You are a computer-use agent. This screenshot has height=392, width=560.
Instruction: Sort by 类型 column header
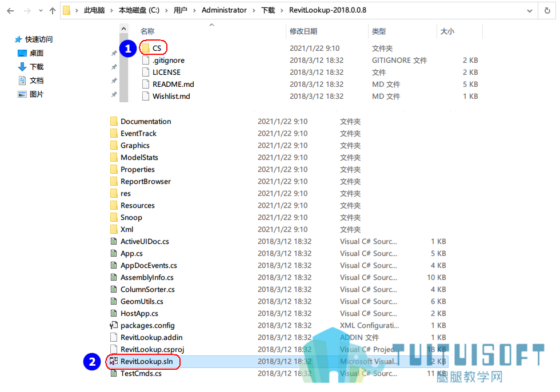379,31
